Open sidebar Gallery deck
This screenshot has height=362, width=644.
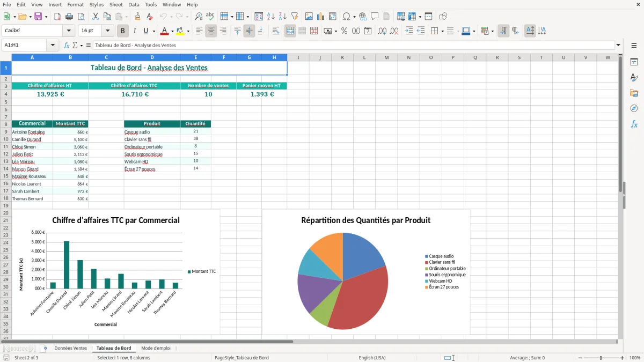634,93
